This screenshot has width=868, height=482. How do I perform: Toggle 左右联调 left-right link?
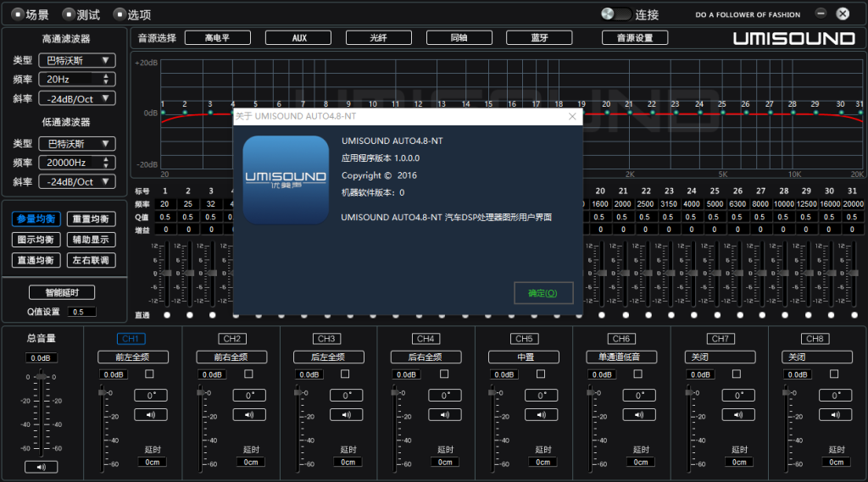click(x=92, y=260)
